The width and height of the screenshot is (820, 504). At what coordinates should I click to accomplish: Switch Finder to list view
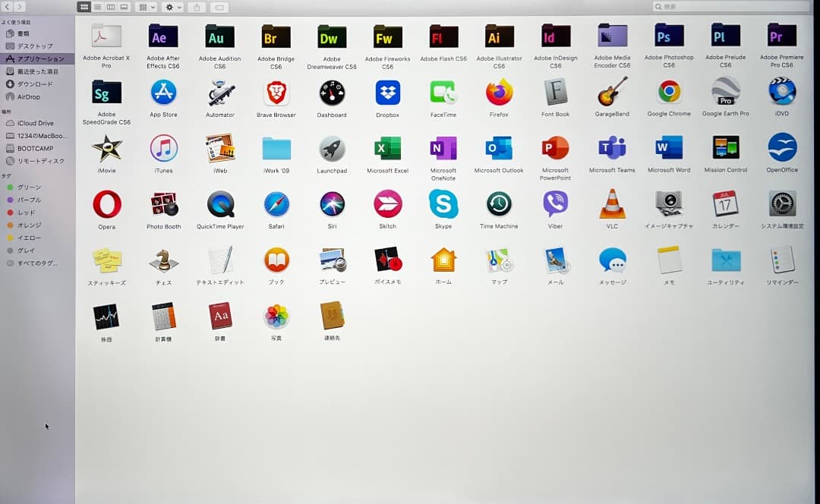tap(98, 7)
